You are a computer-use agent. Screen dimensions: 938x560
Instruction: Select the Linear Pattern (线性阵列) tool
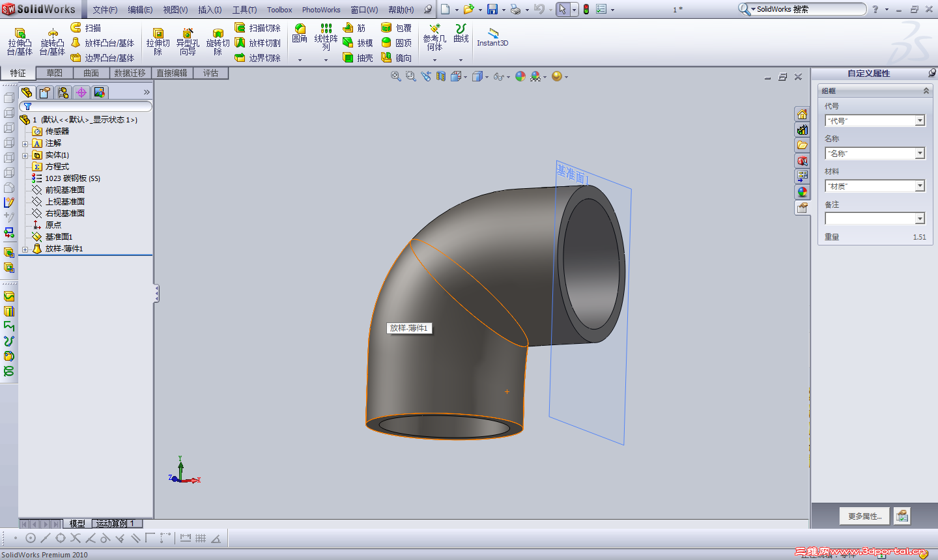326,38
